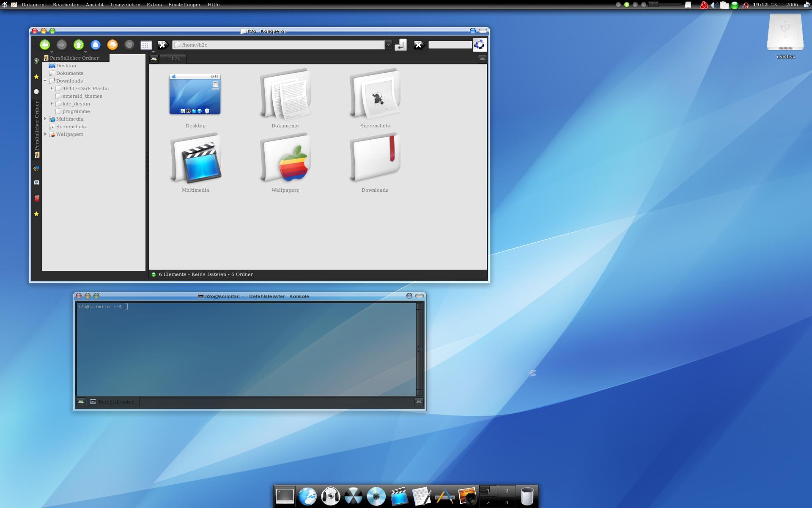Go up one folder with green up arrow

[79, 45]
